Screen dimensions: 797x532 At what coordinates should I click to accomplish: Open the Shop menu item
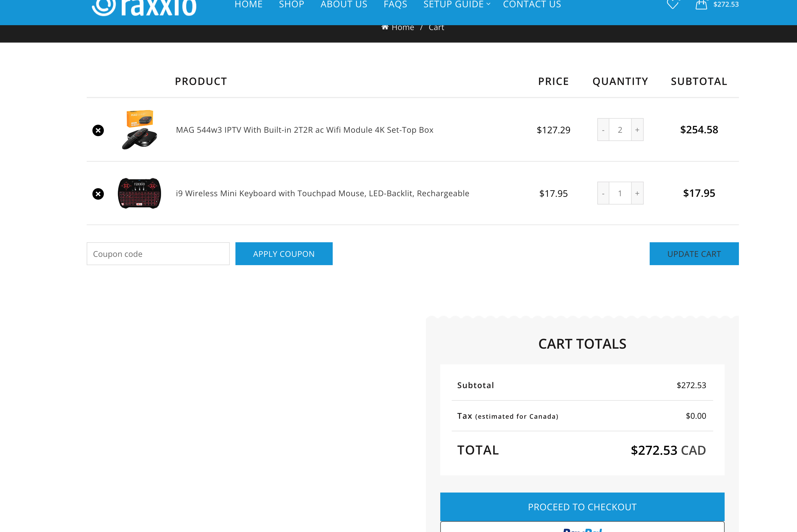coord(292,4)
